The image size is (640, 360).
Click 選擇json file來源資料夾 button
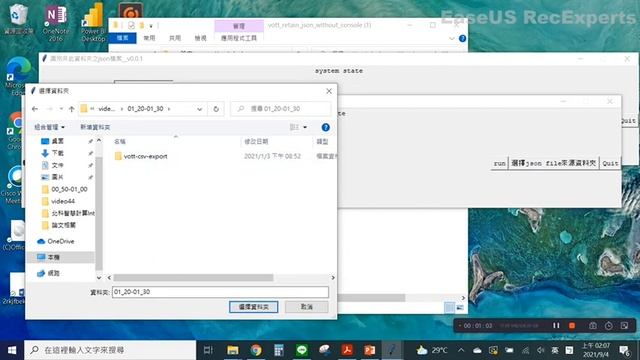tap(553, 163)
